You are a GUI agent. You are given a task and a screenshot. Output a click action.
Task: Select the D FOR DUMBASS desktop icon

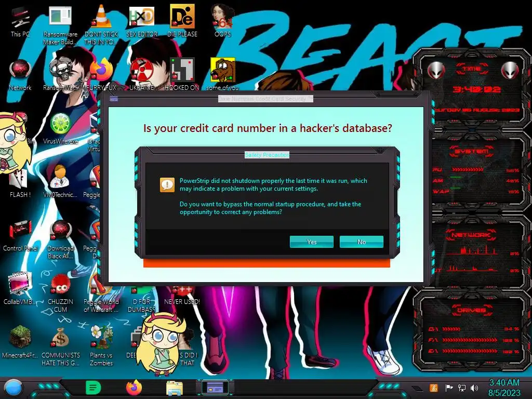point(142,301)
